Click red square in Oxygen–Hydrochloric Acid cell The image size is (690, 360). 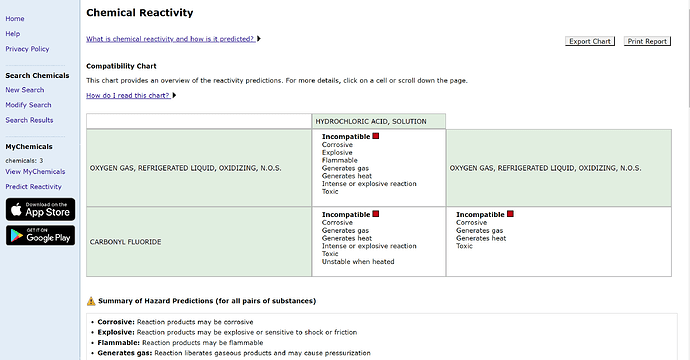click(x=376, y=136)
